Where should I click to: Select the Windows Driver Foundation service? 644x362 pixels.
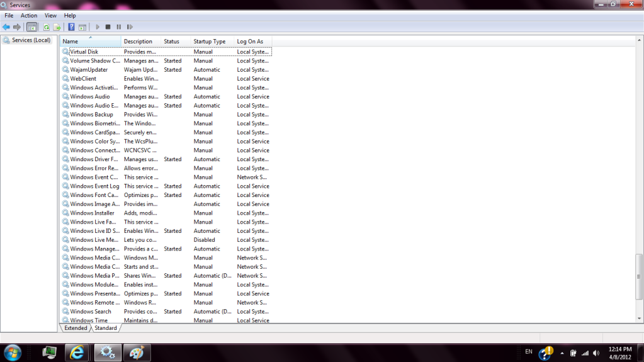94,159
